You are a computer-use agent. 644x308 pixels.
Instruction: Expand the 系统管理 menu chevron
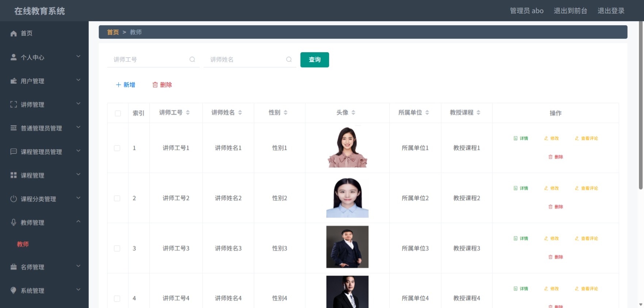coord(78,289)
